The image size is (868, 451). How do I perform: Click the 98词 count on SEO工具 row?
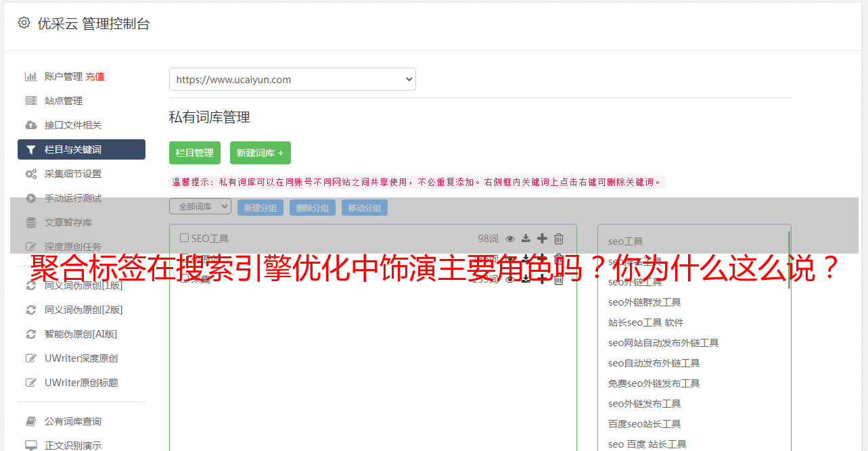pos(488,239)
